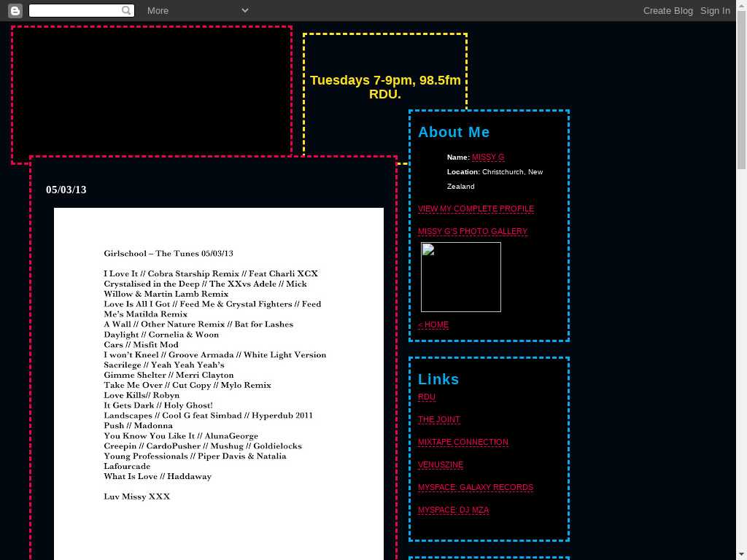747x560 pixels.
Task: Open Myspace: DJ MZA link
Action: (453, 510)
